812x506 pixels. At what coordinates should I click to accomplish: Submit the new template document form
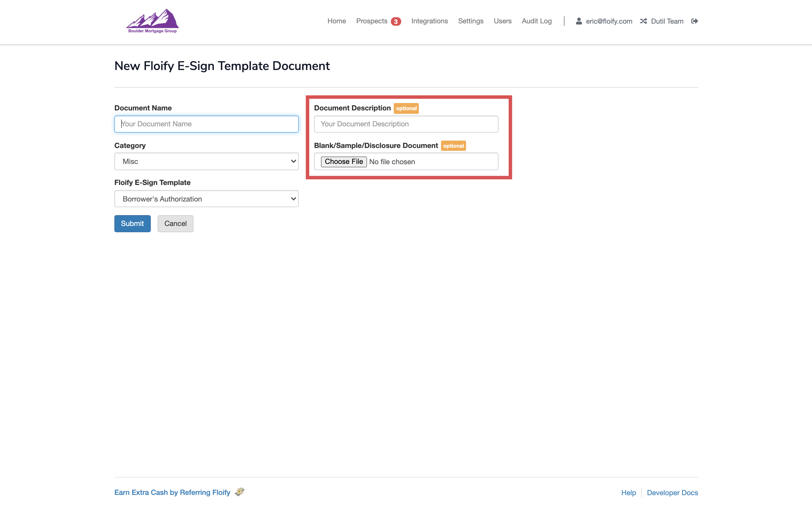tap(133, 224)
